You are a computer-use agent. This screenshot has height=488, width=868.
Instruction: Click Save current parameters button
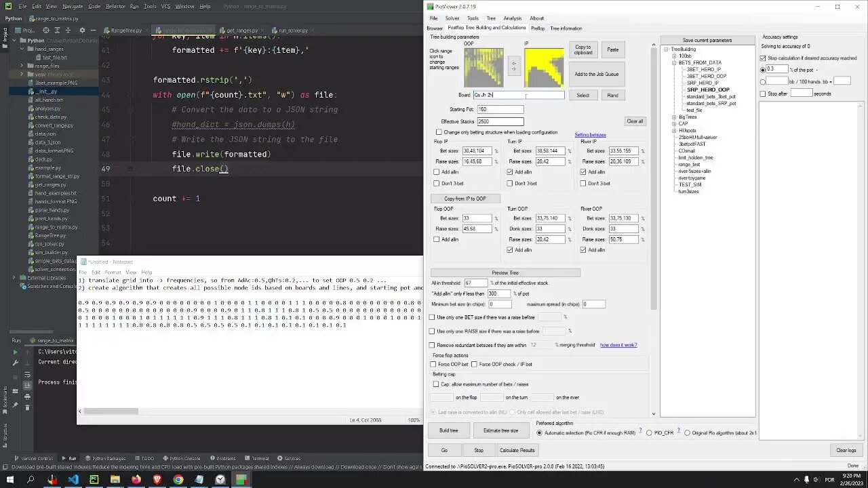pos(707,40)
